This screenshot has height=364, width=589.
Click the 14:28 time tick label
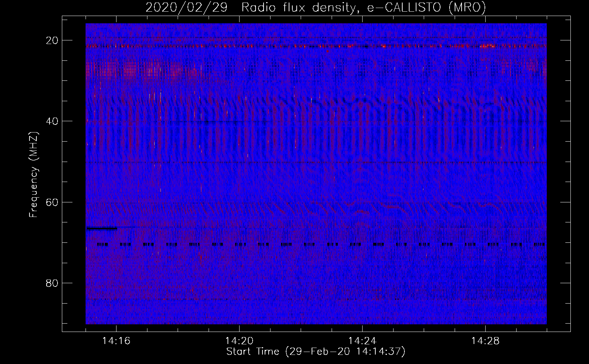[x=485, y=341]
